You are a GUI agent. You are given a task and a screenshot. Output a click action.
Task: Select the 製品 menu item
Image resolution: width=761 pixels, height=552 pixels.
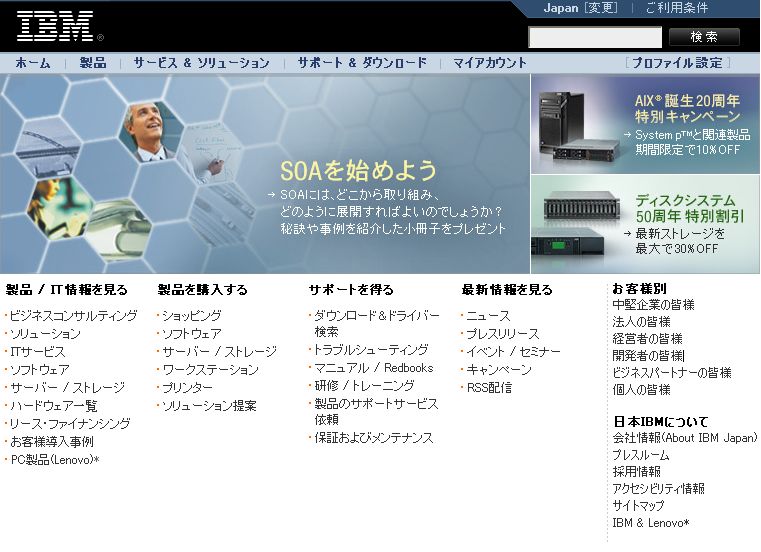pyautogui.click(x=93, y=63)
